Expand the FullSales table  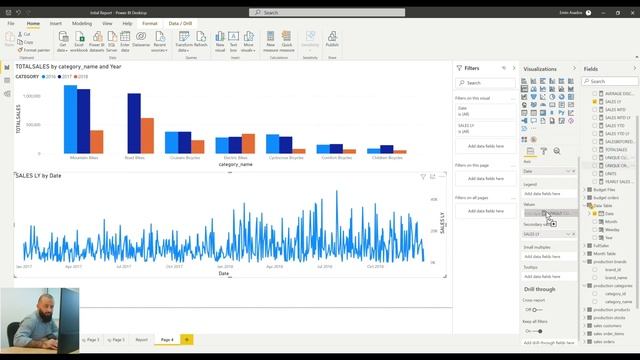point(584,246)
